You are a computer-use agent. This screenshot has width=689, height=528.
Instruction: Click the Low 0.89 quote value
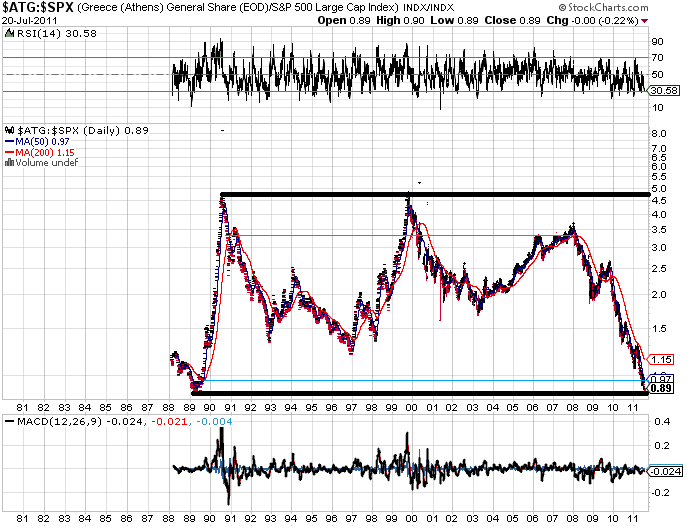pos(454,21)
